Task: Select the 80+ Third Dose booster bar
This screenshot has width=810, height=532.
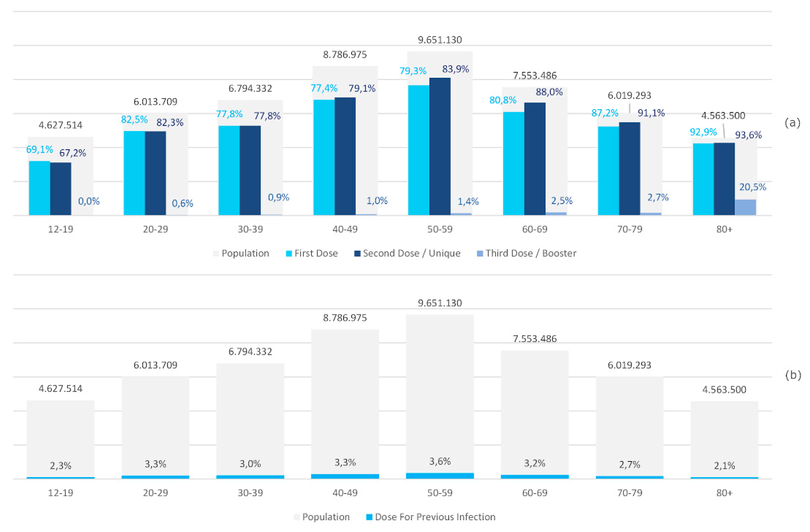Action: (x=745, y=208)
